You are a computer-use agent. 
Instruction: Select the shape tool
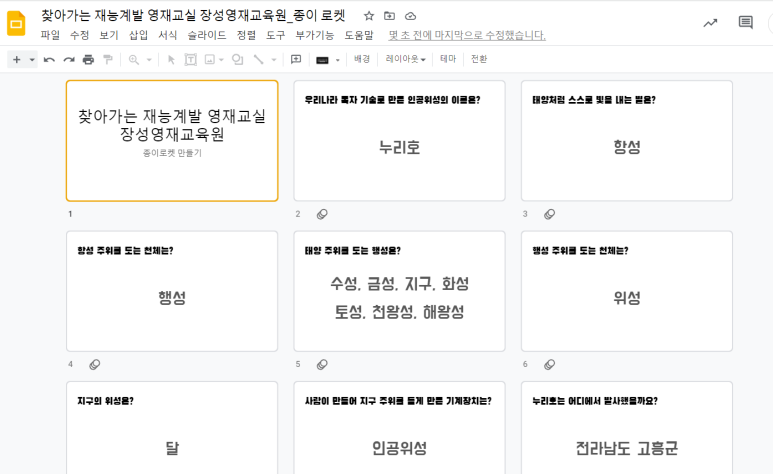[238, 60]
